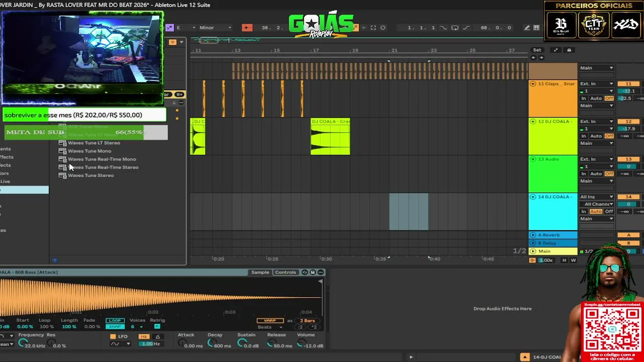This screenshot has height=362, width=644.
Task: Open the LFO waveform shape dropdown
Action: pyautogui.click(x=120, y=344)
